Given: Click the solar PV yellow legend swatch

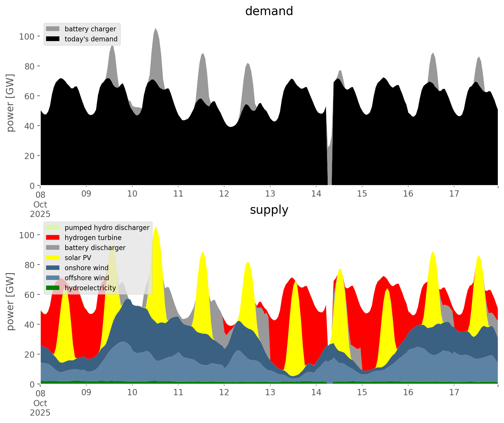Looking at the screenshot, I should pos(53,258).
